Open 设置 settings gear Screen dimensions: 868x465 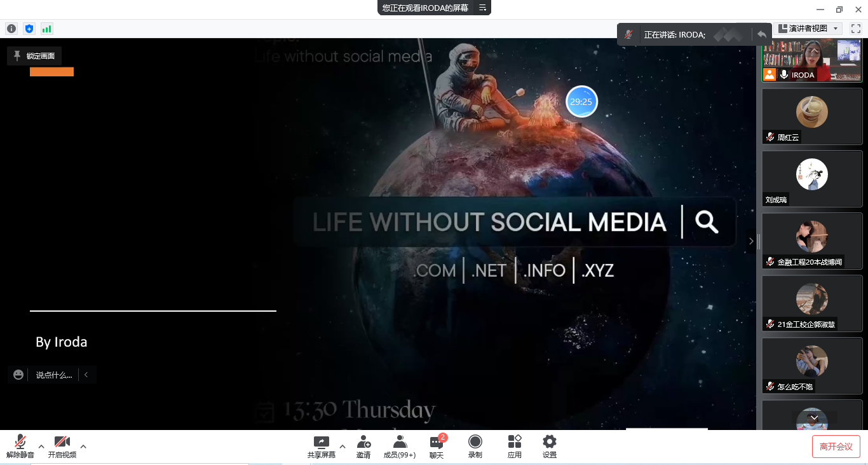point(550,446)
